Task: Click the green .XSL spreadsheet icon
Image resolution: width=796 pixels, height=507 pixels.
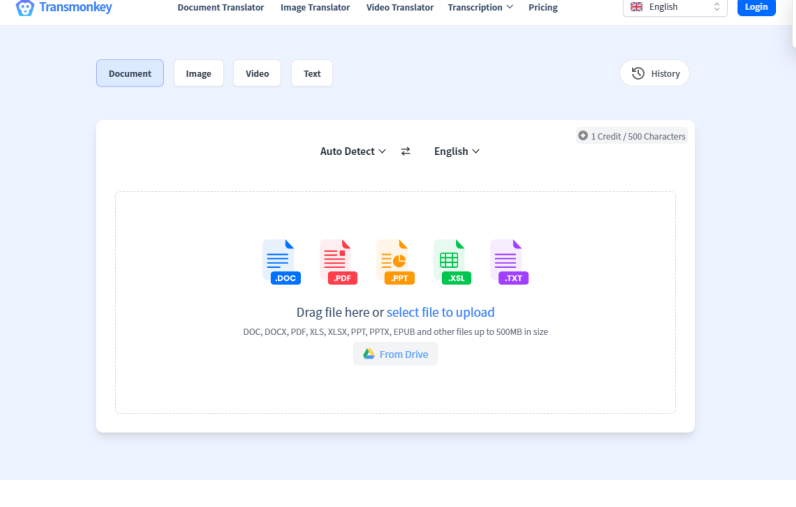Action: click(451, 262)
